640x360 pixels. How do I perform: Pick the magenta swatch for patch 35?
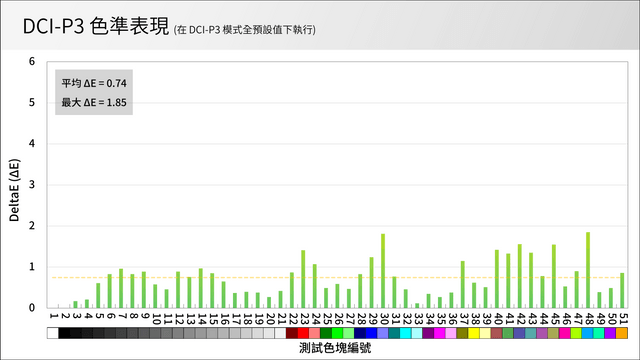(440, 333)
